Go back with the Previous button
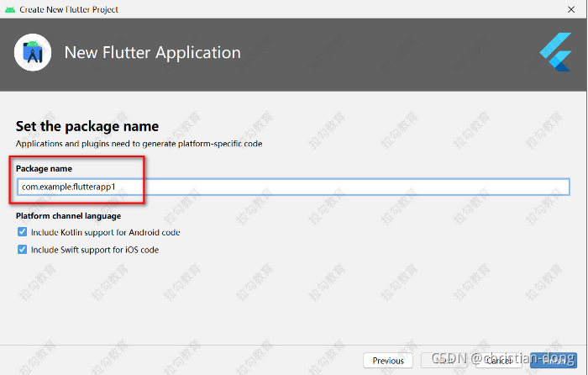 pyautogui.click(x=388, y=361)
